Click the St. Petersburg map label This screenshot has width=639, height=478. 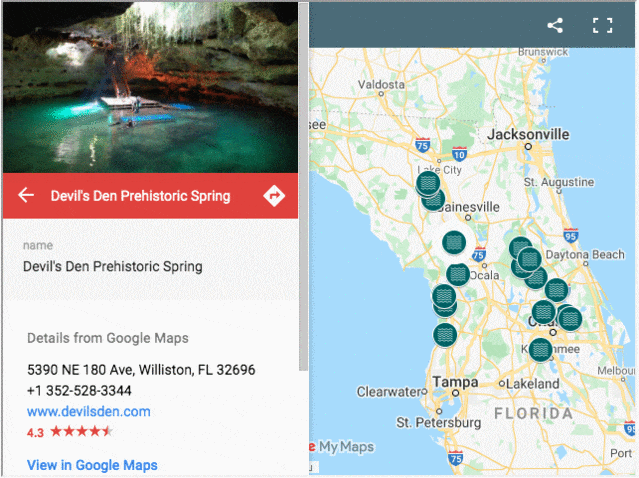[x=438, y=422]
